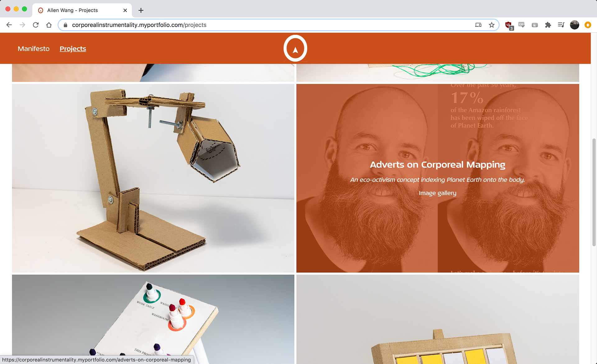View site security lock info
This screenshot has width=597, height=364.
point(65,25)
